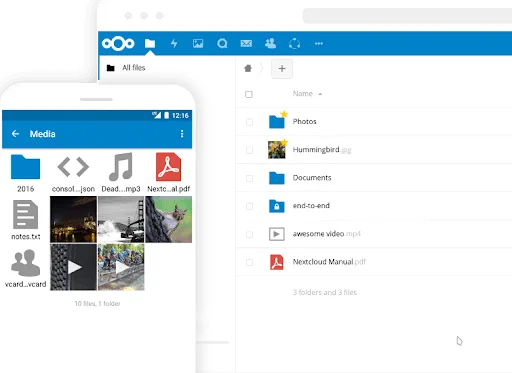Tap the squirrel photo thumbnail
Viewport: 512px width, 373px height.
coord(169,219)
